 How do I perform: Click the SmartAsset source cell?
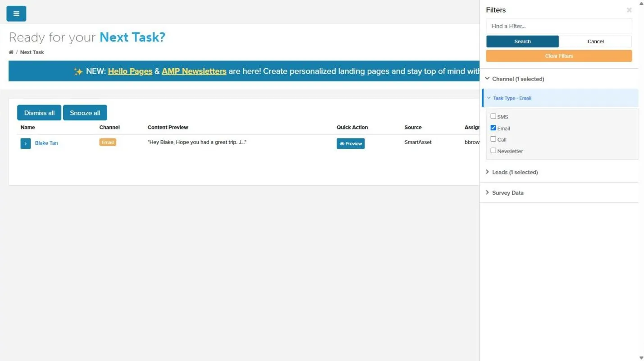pos(418,142)
